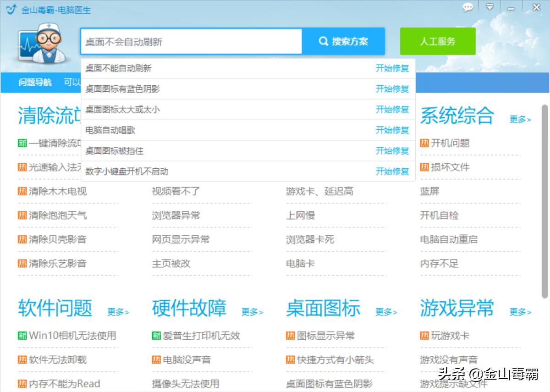
Task: Click the 热 badge beside 图标显示异常
Action: [x=290, y=336]
